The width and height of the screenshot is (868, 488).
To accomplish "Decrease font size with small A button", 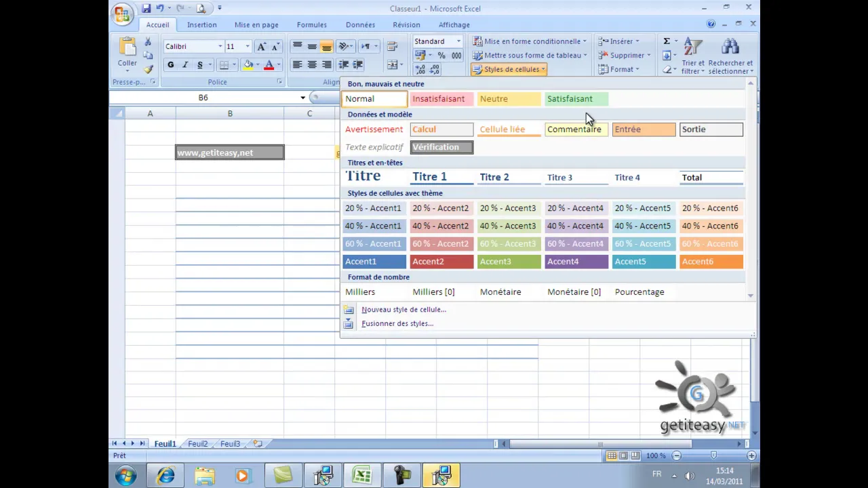I will [275, 46].
